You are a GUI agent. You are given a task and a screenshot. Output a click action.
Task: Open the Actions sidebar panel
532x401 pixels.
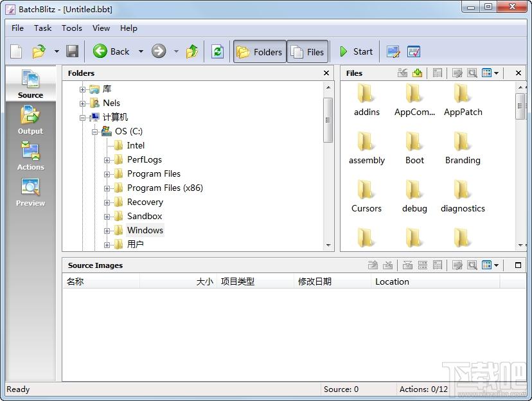point(31,156)
